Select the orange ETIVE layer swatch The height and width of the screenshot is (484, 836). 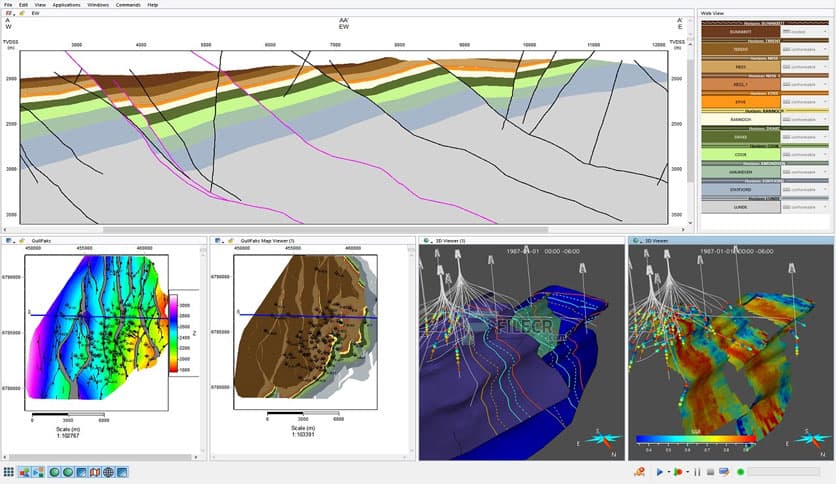739,102
